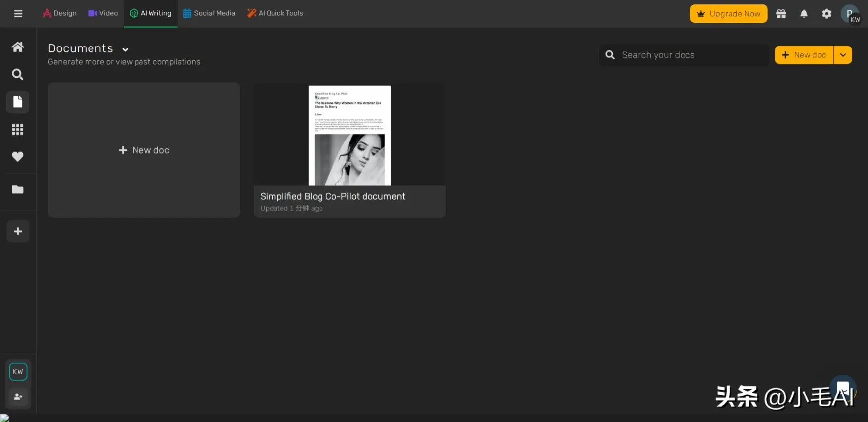The width and height of the screenshot is (868, 422).
Task: Open the hamburger menu icon
Action: coord(18,13)
